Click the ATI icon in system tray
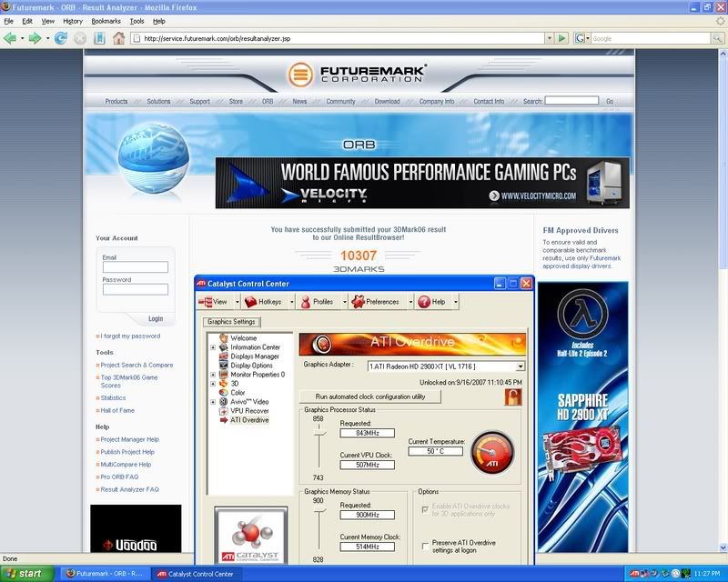 [x=634, y=574]
